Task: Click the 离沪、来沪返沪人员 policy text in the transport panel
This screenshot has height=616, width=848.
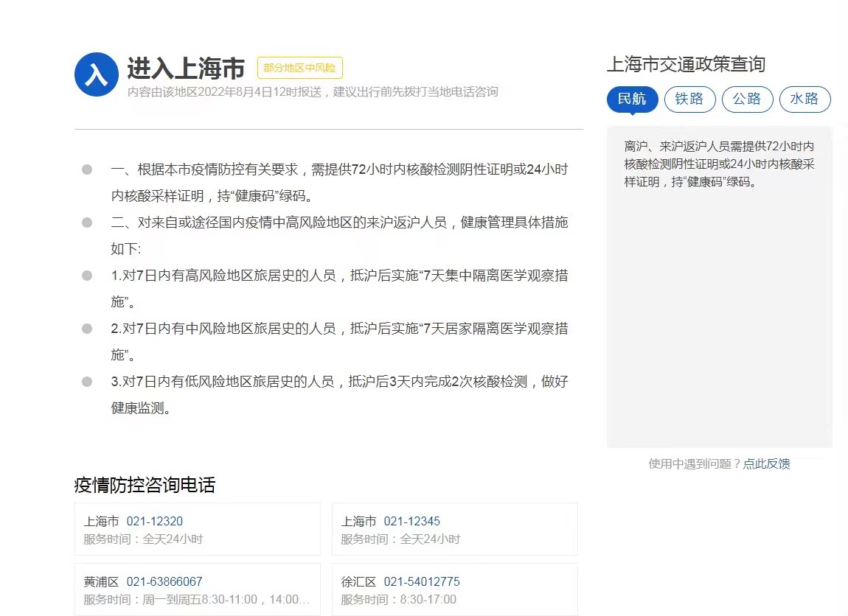Action: pos(719,164)
